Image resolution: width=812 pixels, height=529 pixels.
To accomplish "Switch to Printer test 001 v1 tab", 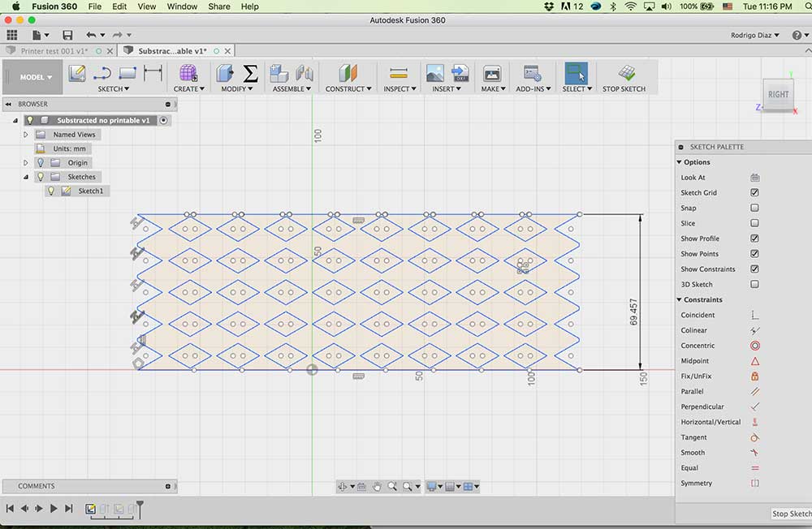I will pyautogui.click(x=54, y=51).
